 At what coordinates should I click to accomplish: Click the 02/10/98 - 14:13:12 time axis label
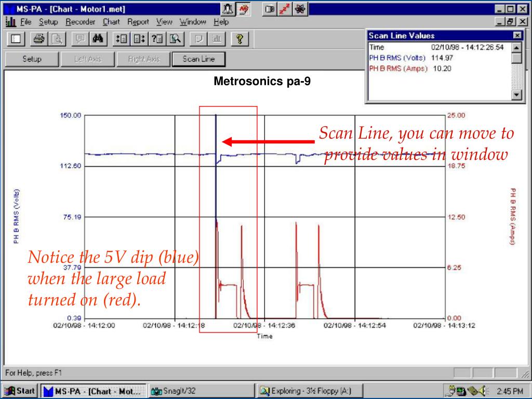click(x=444, y=326)
